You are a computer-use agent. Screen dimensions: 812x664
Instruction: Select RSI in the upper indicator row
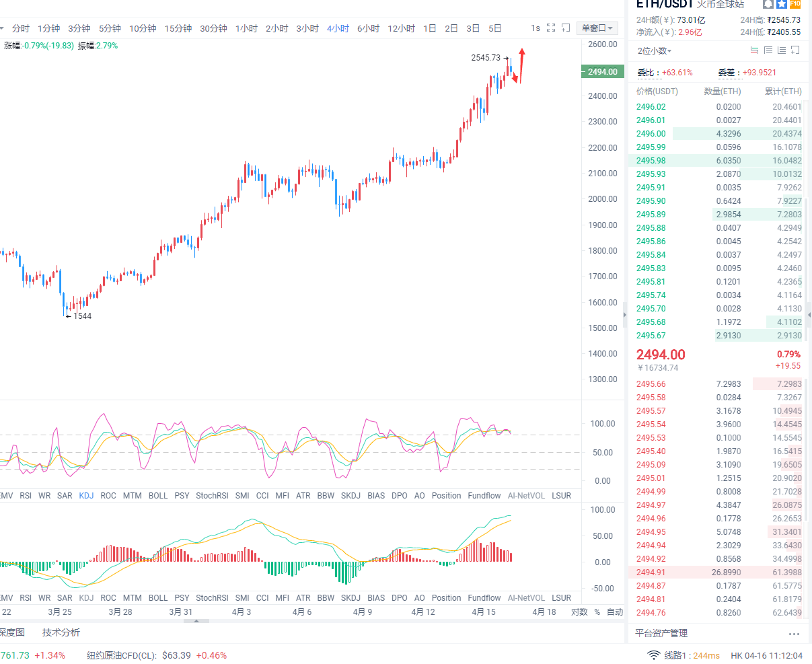[26, 496]
